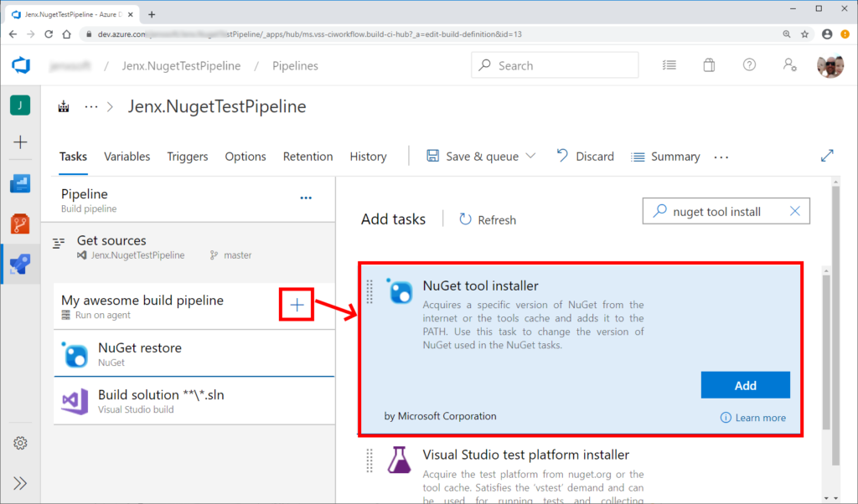The height and width of the screenshot is (504, 858).
Task: Click the NuGet tool installer icon
Action: (x=400, y=291)
